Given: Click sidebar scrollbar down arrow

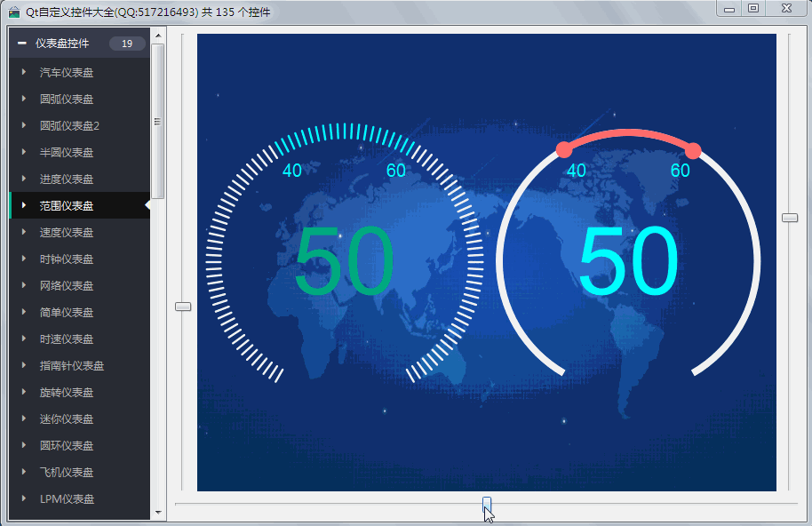Looking at the screenshot, I should 158,513.
